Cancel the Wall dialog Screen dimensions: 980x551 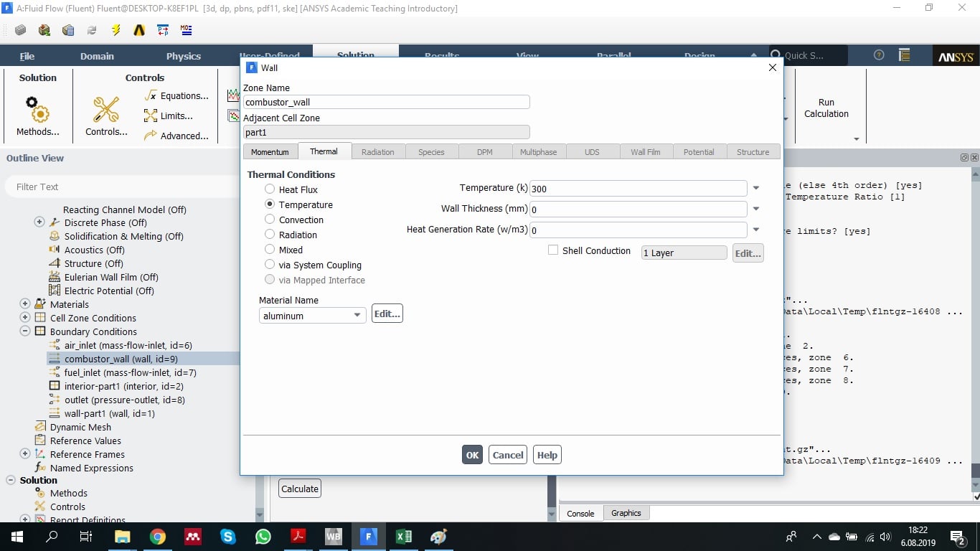pos(508,455)
